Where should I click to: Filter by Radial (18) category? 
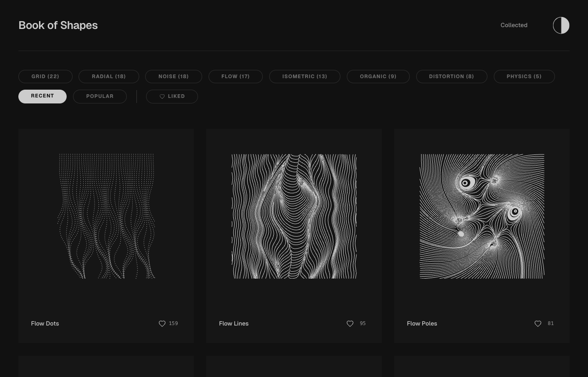[109, 76]
